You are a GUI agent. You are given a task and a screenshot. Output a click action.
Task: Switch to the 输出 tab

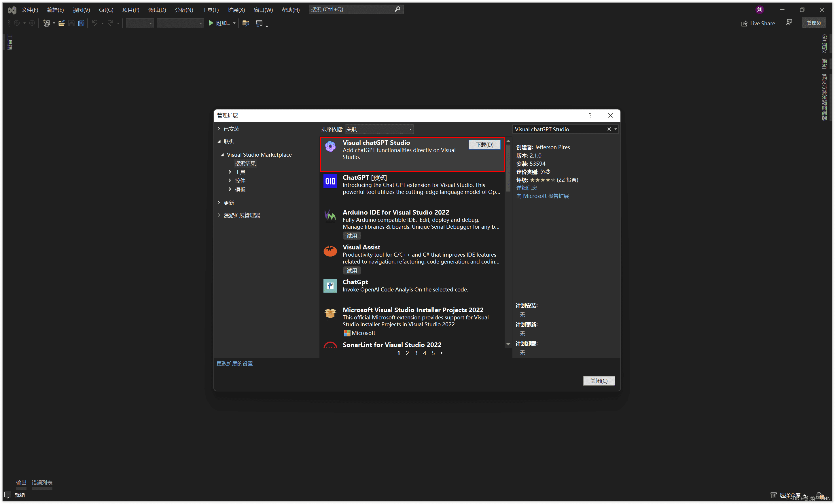point(21,482)
